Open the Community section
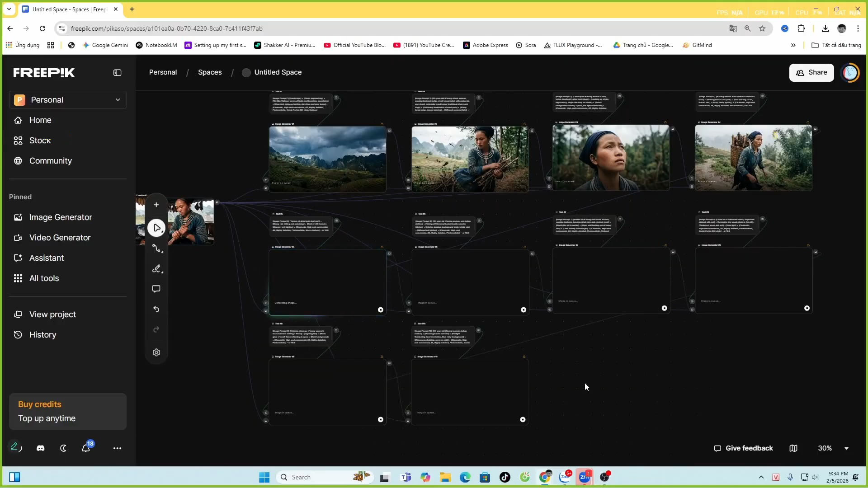The height and width of the screenshot is (488, 868). [50, 161]
